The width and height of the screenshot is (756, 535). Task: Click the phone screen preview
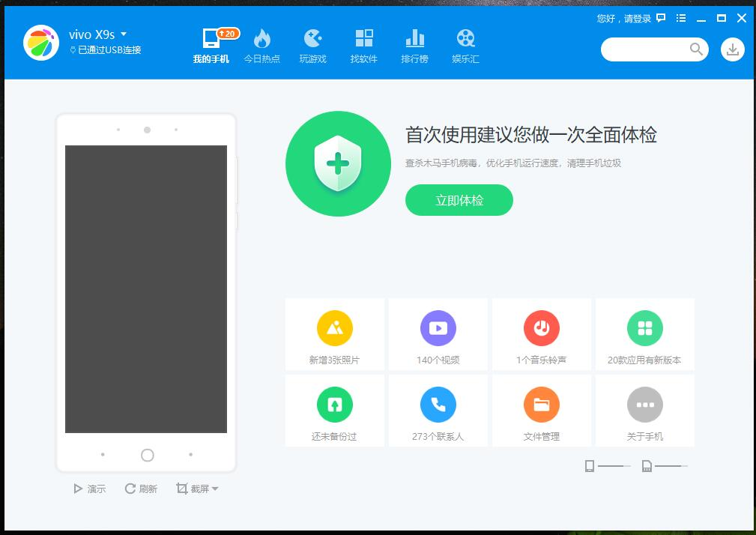pyautogui.click(x=146, y=289)
